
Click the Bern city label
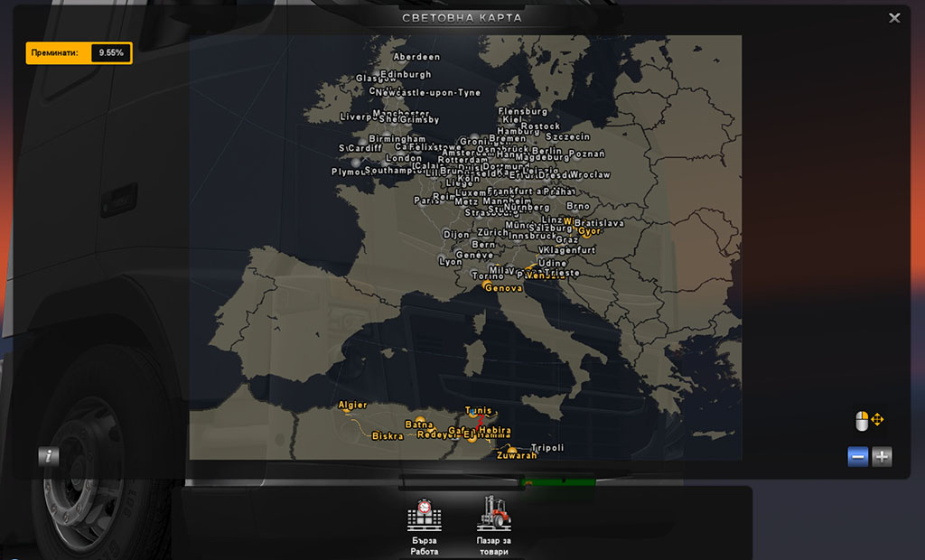pos(484,244)
